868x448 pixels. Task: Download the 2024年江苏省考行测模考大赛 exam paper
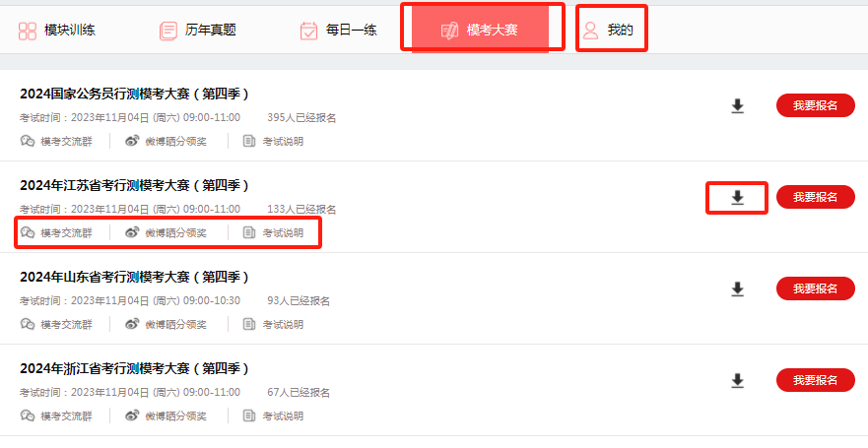point(737,198)
